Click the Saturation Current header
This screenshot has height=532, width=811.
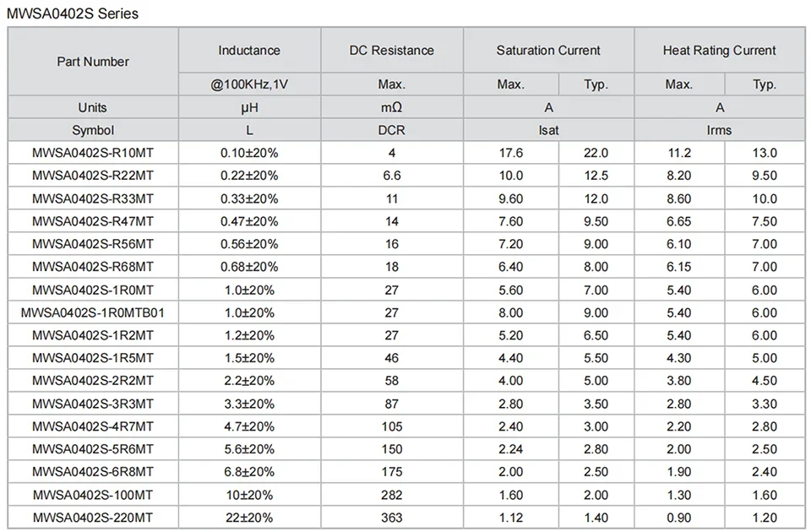[548, 51]
